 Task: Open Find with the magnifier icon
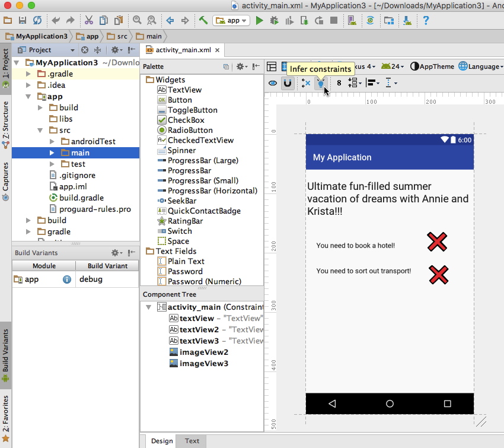[137, 20]
